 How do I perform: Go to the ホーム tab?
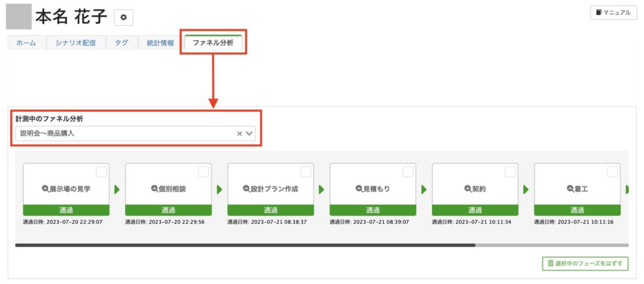[26, 43]
